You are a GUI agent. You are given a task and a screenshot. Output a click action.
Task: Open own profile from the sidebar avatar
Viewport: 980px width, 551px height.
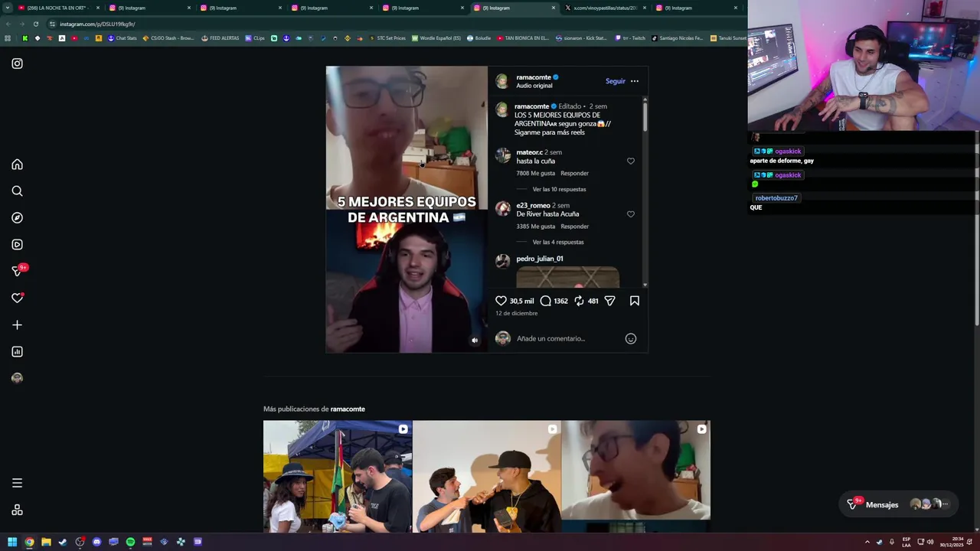pos(17,378)
